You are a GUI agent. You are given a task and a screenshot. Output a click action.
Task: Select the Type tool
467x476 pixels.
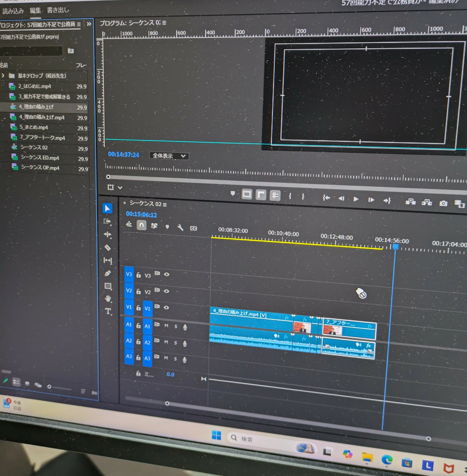click(x=108, y=311)
